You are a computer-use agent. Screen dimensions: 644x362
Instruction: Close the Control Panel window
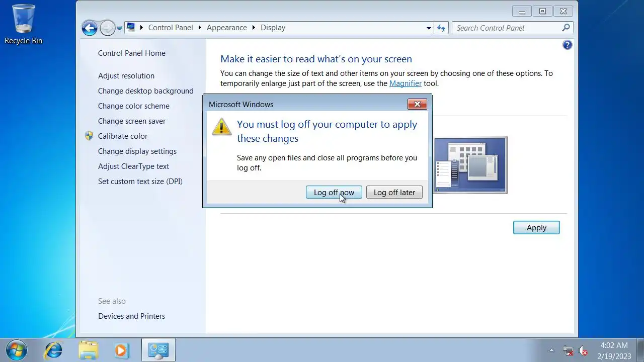563,11
